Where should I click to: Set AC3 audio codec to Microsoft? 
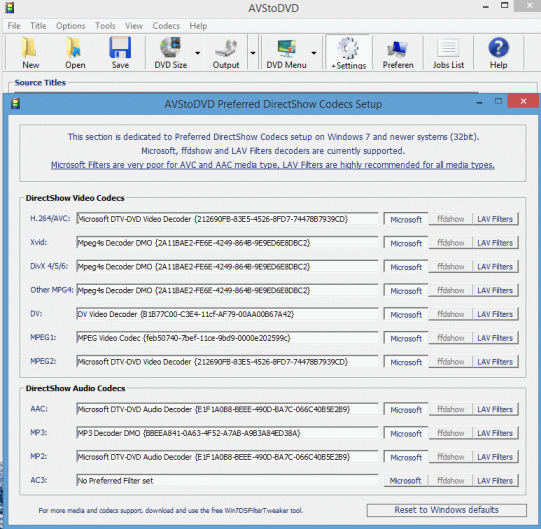click(x=406, y=481)
